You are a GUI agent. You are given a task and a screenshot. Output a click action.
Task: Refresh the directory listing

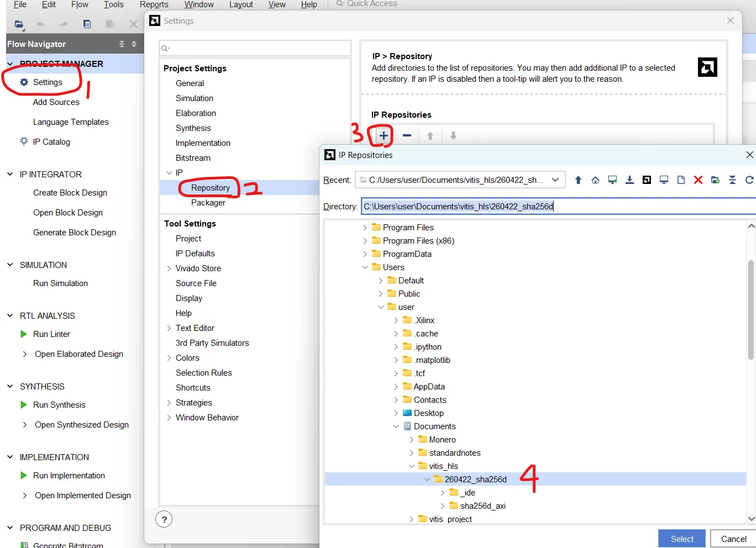[x=749, y=180]
